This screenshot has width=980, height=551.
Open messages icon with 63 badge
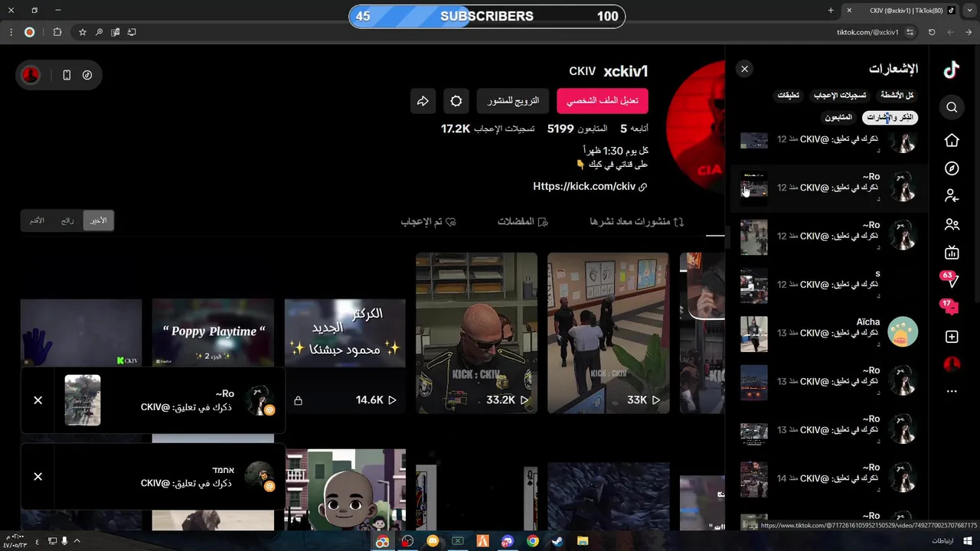(x=951, y=280)
